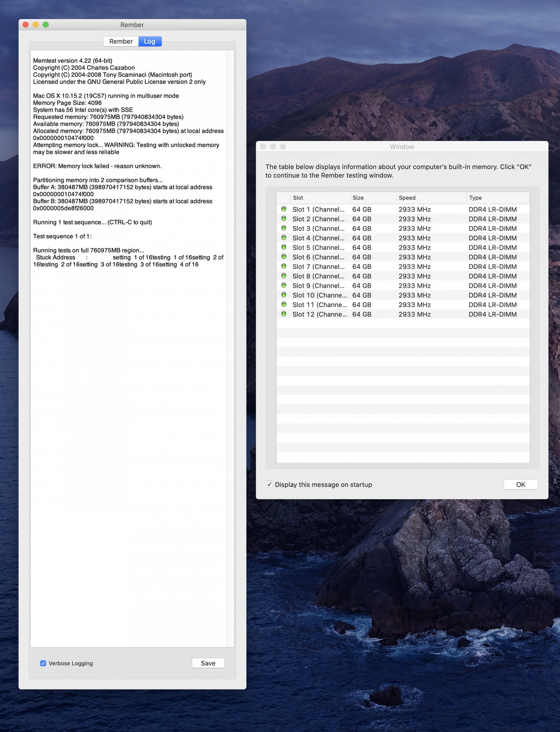
Task: Click 'ERROR: Memory lock failed' log line
Action: (x=97, y=166)
